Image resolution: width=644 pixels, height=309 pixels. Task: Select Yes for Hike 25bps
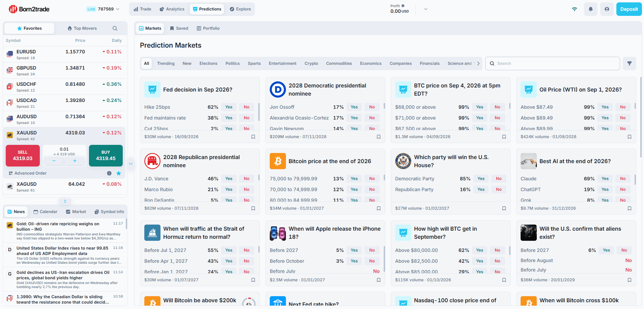229,107
